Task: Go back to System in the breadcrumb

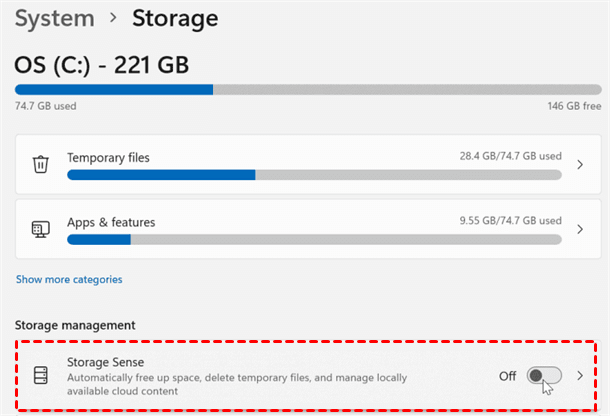Action: [56, 18]
